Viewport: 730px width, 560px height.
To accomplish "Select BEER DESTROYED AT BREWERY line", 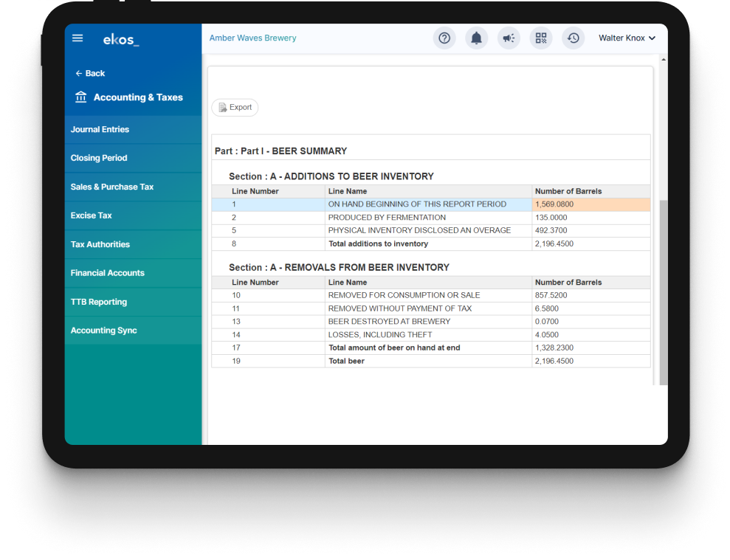I will pyautogui.click(x=389, y=322).
